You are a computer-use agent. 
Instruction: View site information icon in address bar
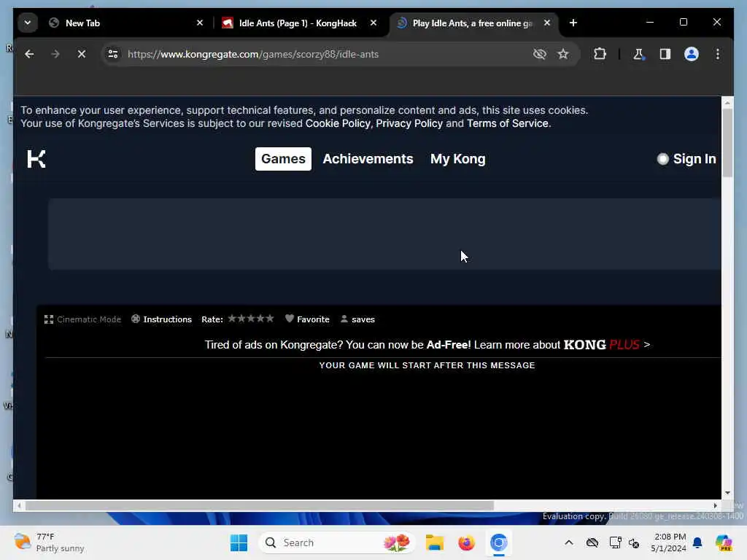click(113, 54)
